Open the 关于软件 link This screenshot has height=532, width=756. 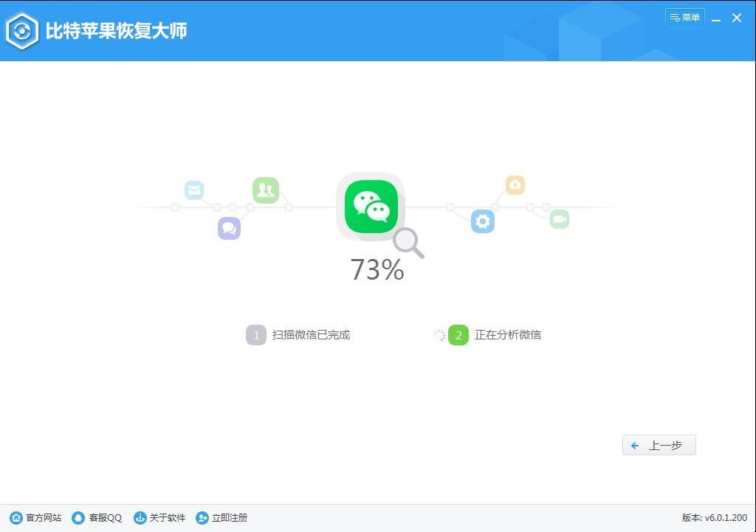(159, 517)
